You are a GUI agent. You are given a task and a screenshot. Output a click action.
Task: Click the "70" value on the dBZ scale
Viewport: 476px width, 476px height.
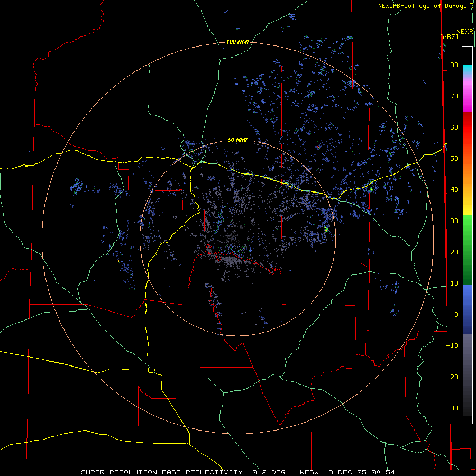454,96
